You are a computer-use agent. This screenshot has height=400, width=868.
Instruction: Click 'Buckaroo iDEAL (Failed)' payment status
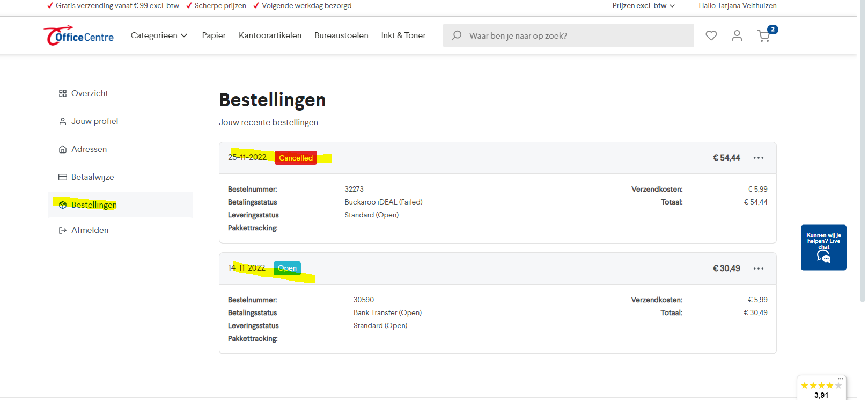(x=384, y=202)
